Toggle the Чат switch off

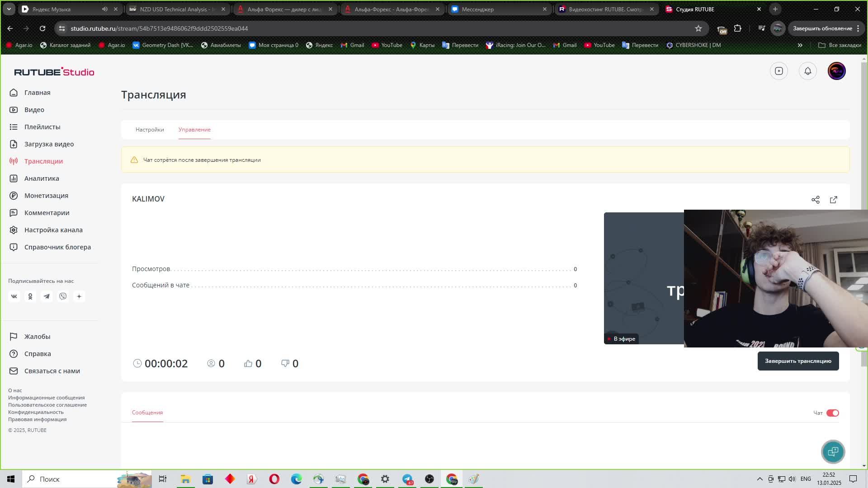click(x=832, y=413)
